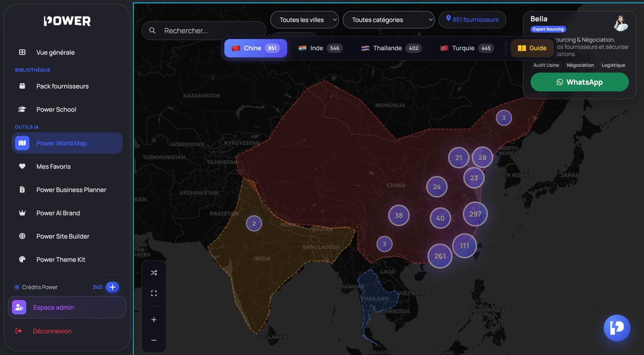Click the location pin beside 851 fournisseurs
Screen dimensions: 644x355
pos(448,19)
